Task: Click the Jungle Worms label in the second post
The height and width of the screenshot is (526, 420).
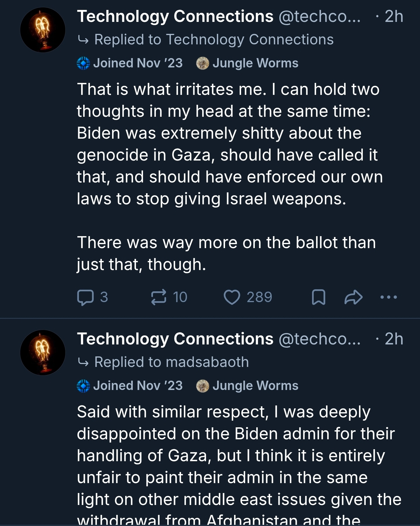Action: click(x=255, y=386)
